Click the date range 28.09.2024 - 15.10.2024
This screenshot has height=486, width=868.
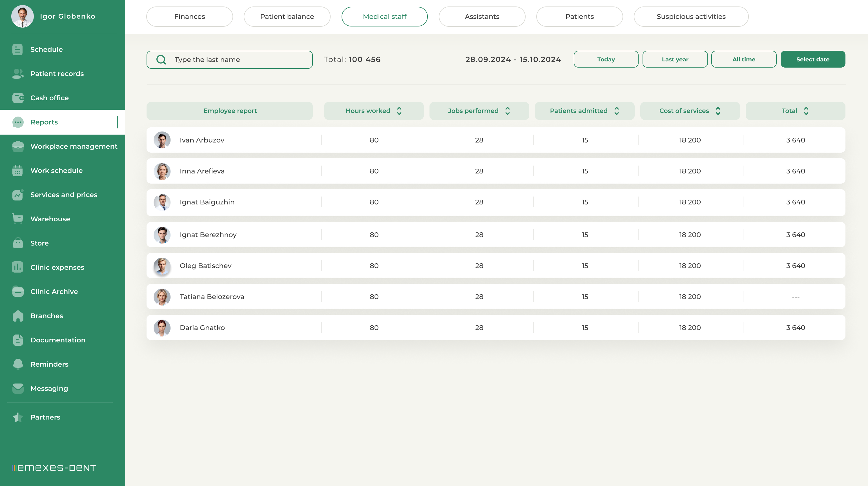pyautogui.click(x=513, y=60)
